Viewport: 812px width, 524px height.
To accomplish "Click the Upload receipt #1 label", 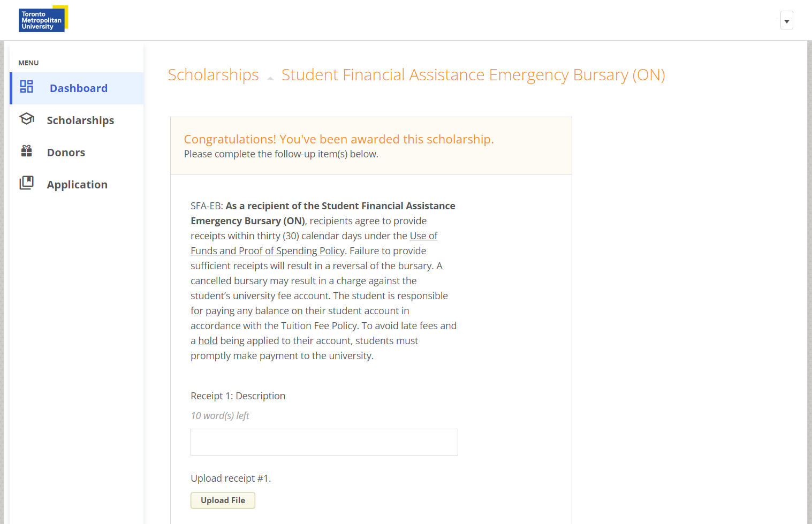I will tap(230, 478).
